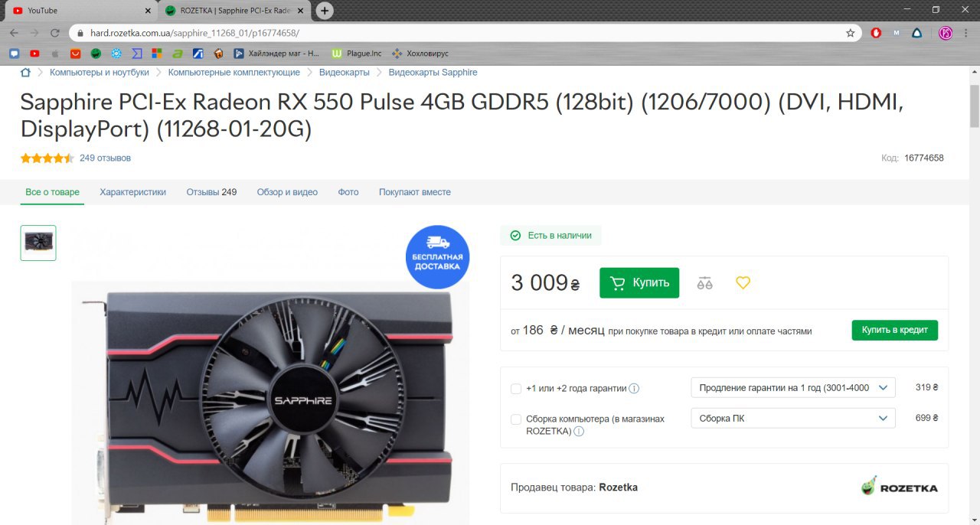Close the YouTube tab
The height and width of the screenshot is (525, 980).
[149, 11]
